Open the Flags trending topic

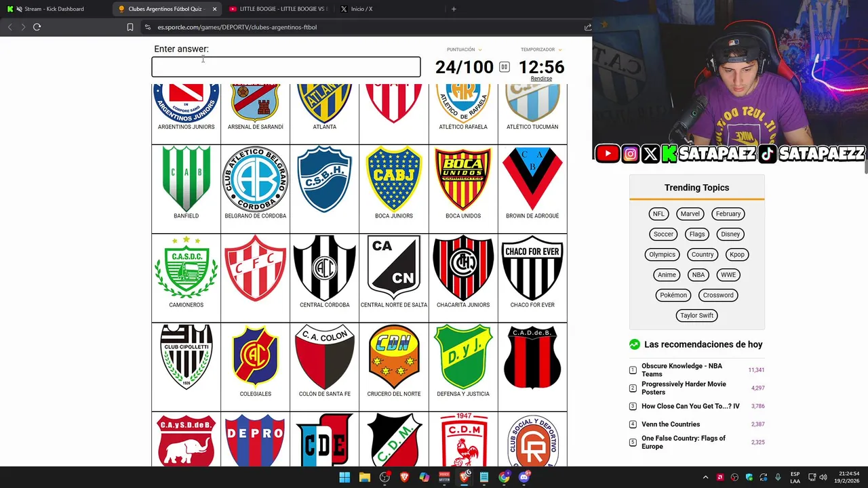tap(697, 234)
